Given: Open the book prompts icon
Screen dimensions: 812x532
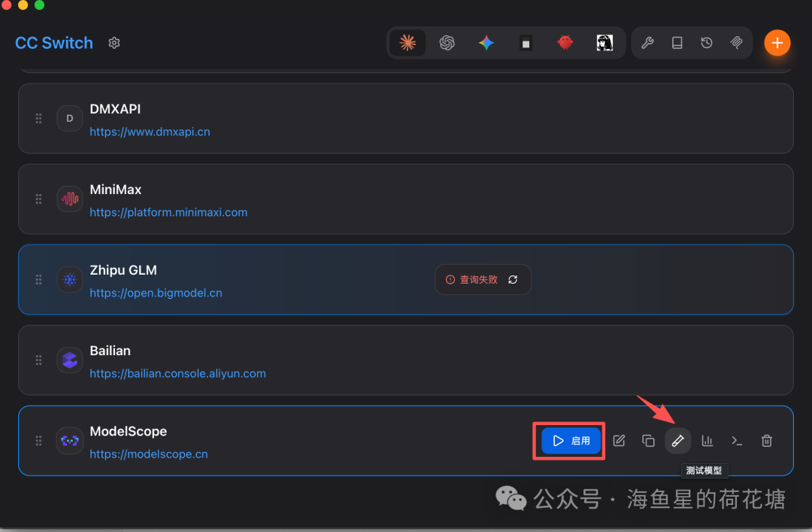Looking at the screenshot, I should coord(677,43).
